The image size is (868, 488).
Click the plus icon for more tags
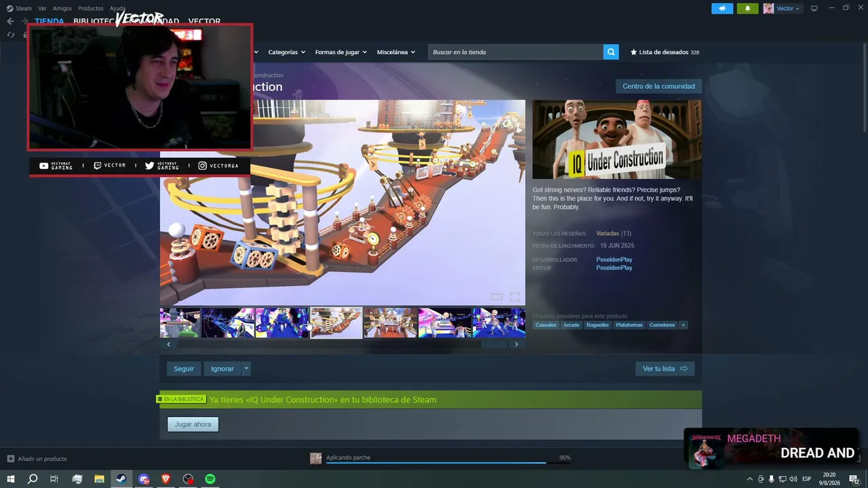tap(683, 325)
